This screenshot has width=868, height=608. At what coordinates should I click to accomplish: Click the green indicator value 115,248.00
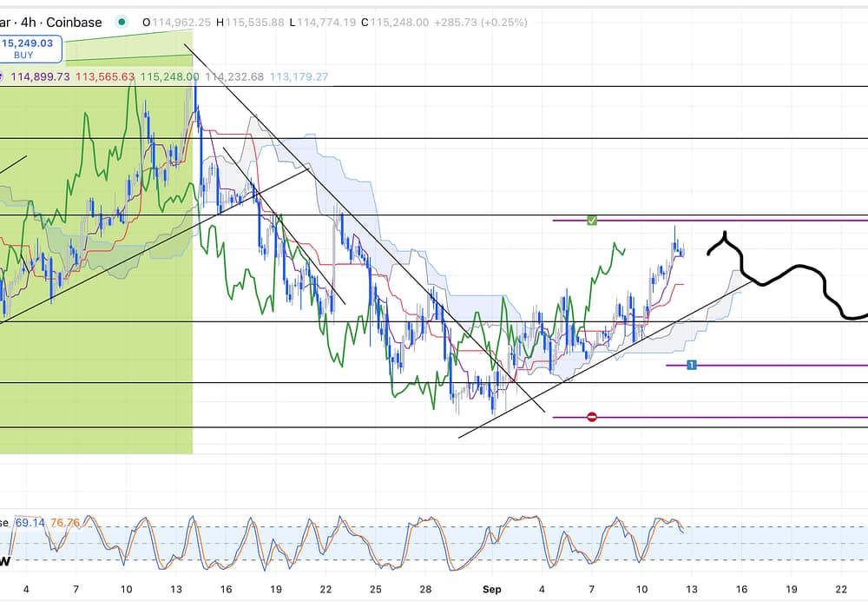point(169,77)
